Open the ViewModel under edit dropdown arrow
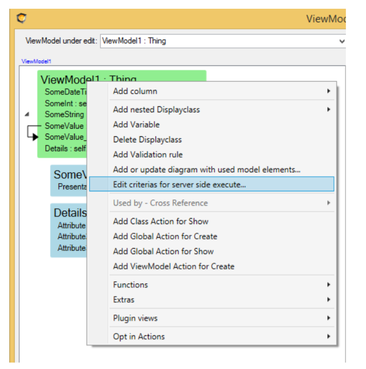This screenshot has height=369, width=366. pyautogui.click(x=342, y=41)
